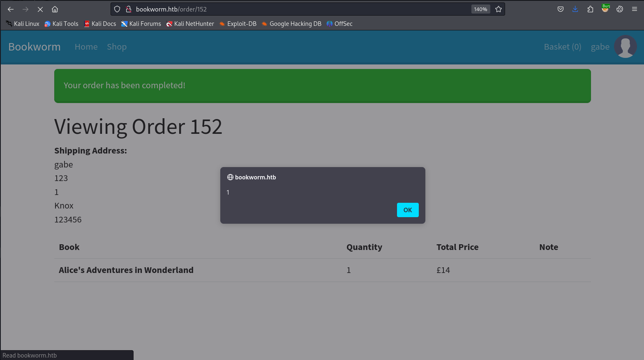
Task: Click the tracking protection shield icon
Action: point(117,9)
